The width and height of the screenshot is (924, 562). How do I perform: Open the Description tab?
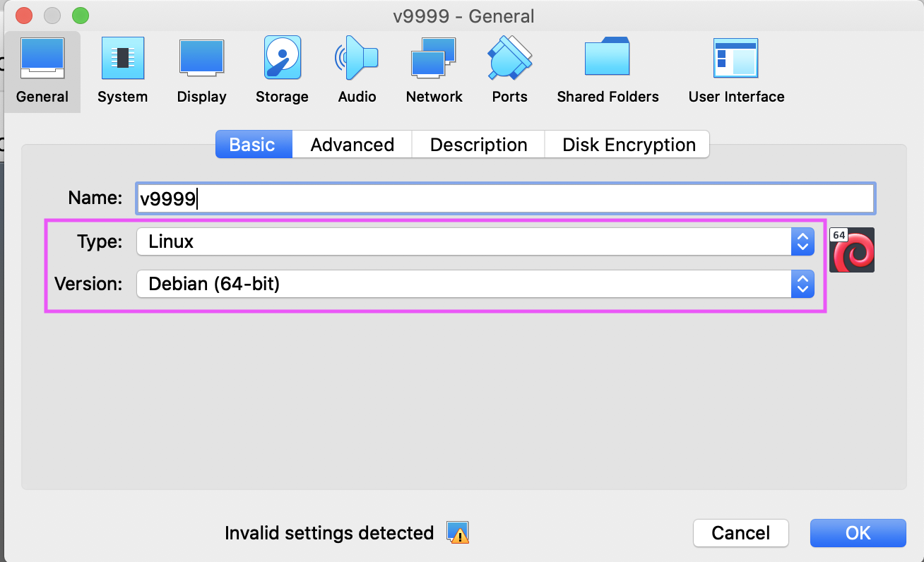(x=478, y=145)
